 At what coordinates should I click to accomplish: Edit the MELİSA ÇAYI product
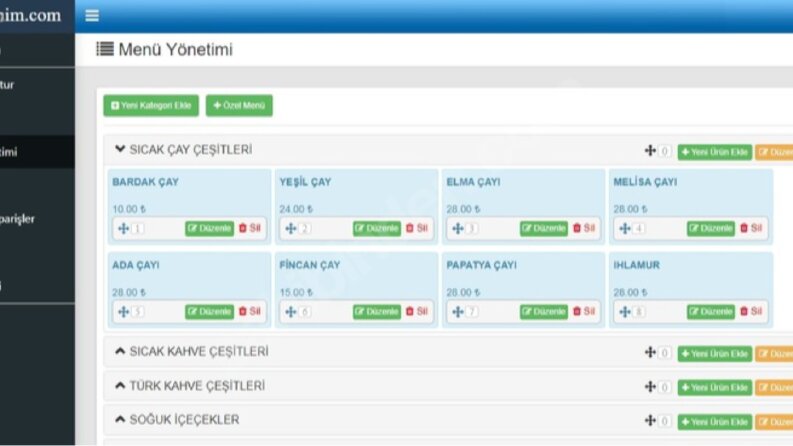point(711,229)
